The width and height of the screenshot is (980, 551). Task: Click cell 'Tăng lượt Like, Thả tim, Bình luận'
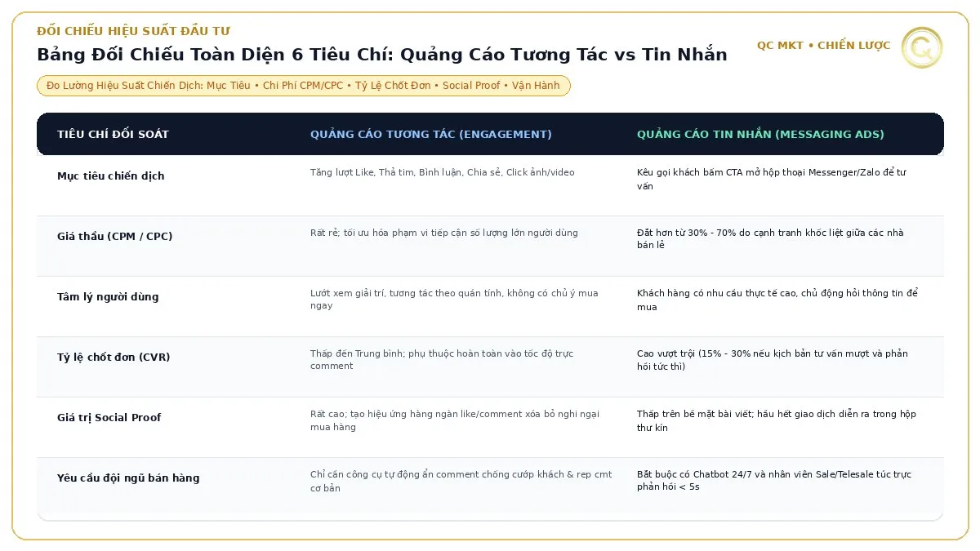(443, 172)
